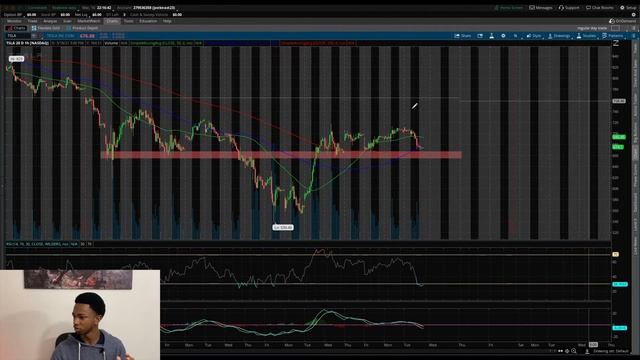Switch to the Education tab
The image size is (640, 360).
pyautogui.click(x=148, y=21)
